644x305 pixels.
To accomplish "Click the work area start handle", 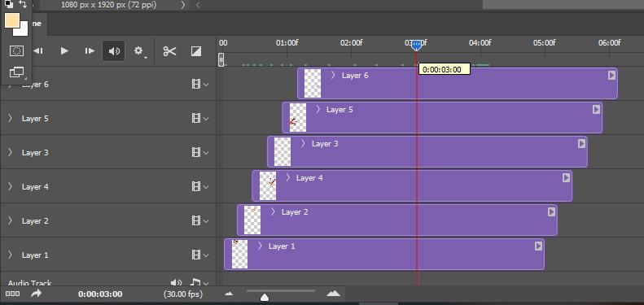I will point(221,60).
